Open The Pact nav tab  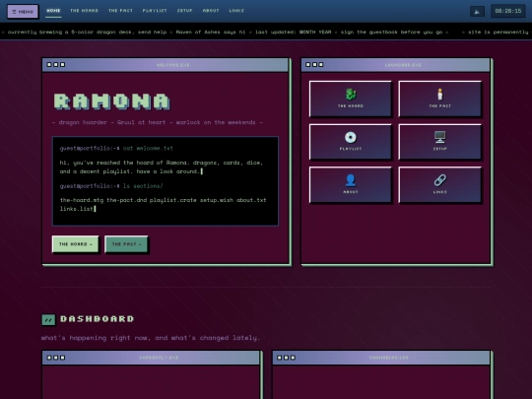coord(120,11)
